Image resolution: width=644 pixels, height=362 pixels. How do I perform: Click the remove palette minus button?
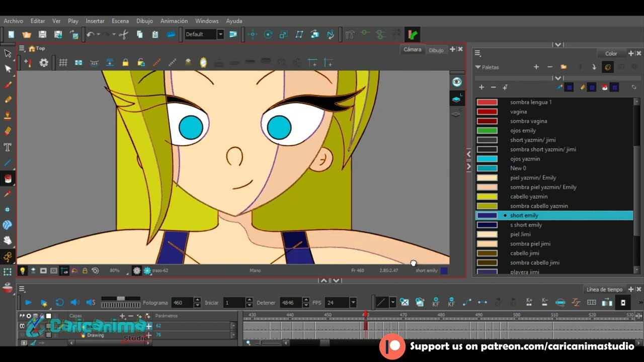(550, 67)
